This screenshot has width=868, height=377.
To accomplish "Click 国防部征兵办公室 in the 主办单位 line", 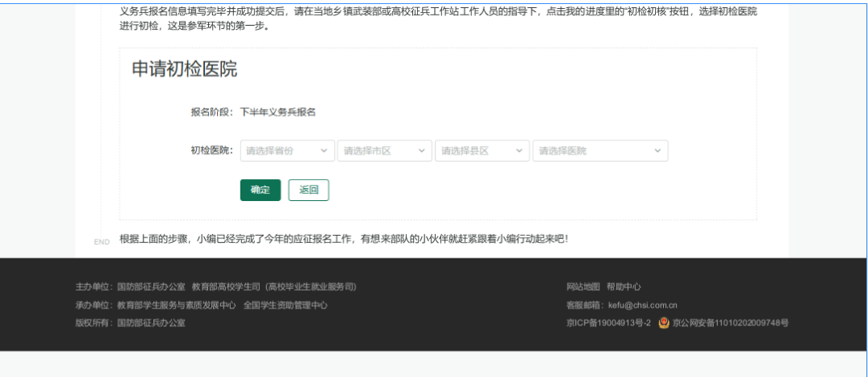I will tap(151, 287).
